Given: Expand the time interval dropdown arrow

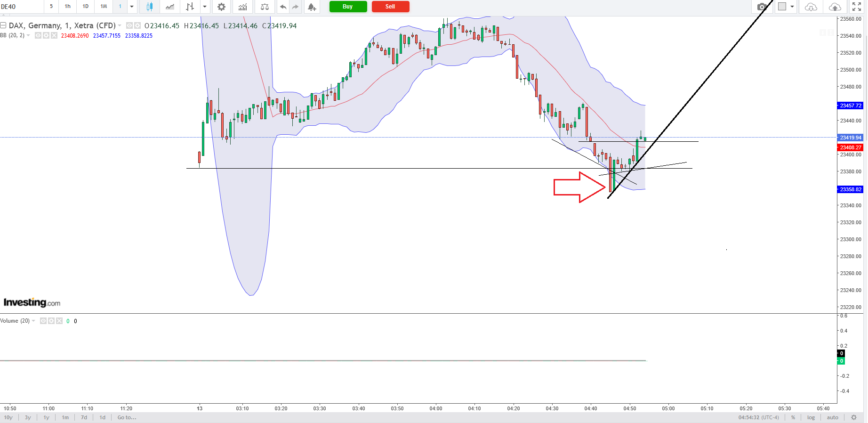Looking at the screenshot, I should (132, 7).
